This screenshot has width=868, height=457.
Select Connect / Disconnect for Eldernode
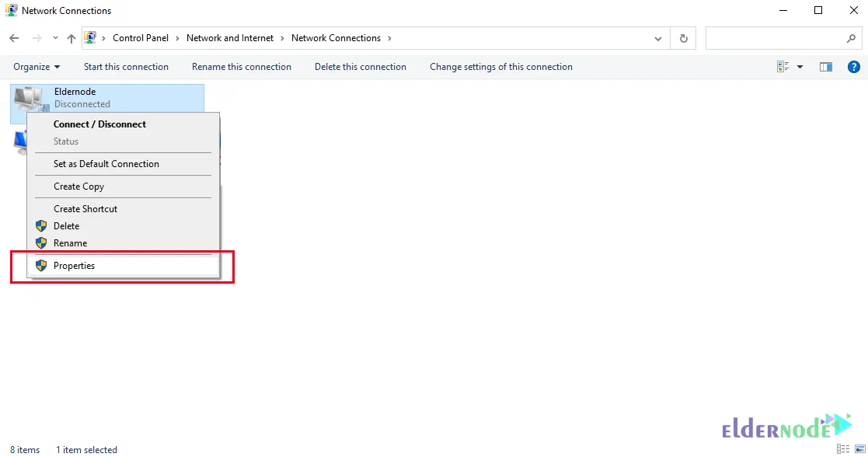pos(99,124)
